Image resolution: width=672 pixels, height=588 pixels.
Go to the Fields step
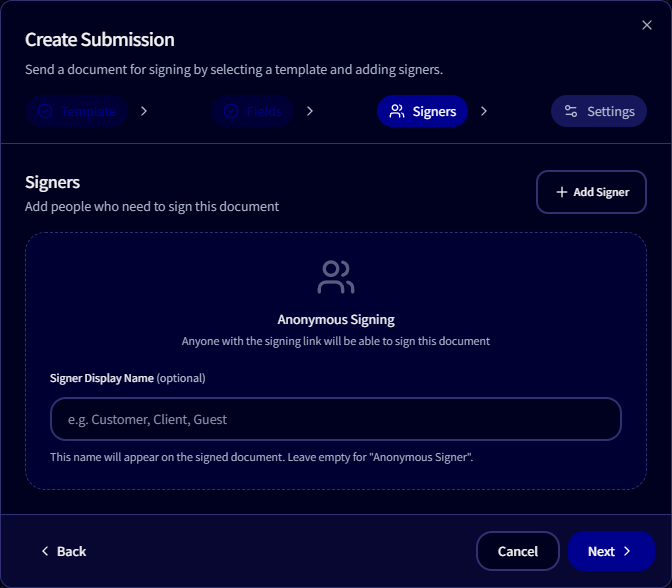252,111
